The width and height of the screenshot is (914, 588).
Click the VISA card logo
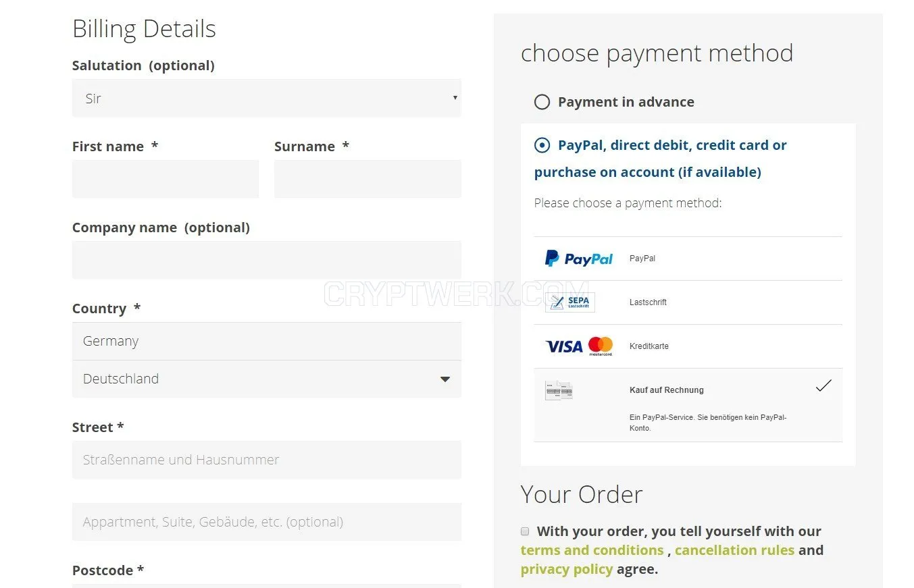(564, 346)
